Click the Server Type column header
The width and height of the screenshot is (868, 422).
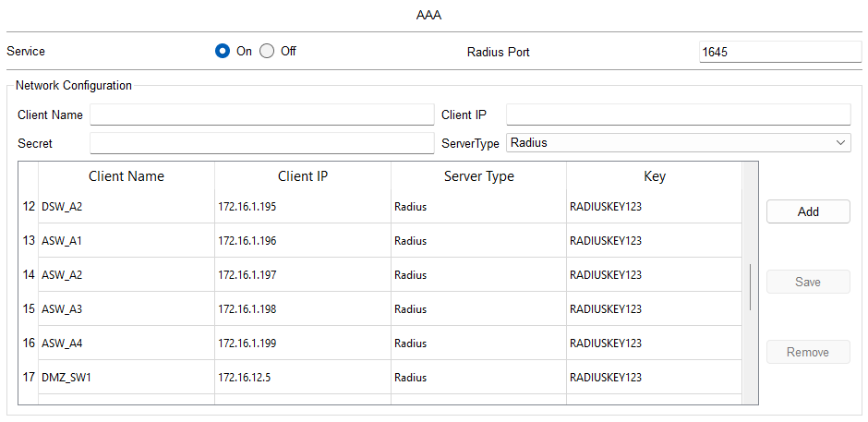point(479,176)
